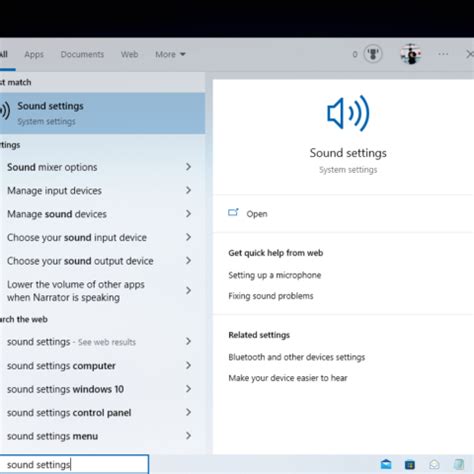
Task: Click the search box containing sound settings
Action: (74, 464)
